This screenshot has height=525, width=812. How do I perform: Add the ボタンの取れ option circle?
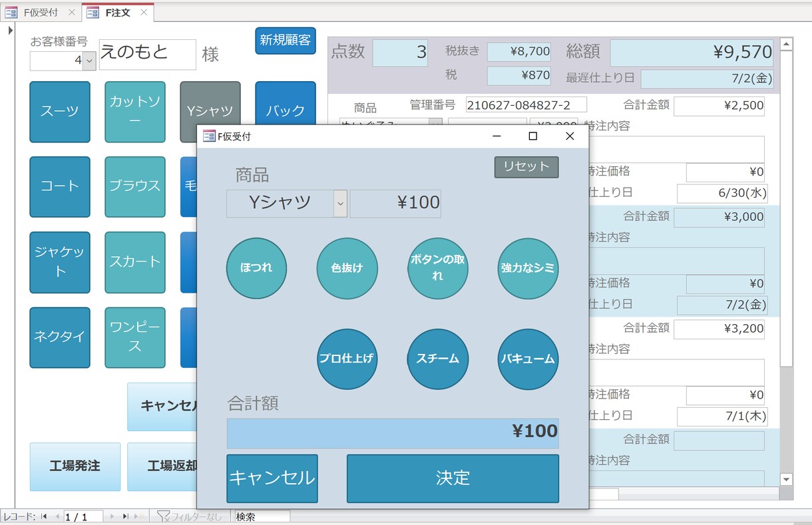pos(438,268)
